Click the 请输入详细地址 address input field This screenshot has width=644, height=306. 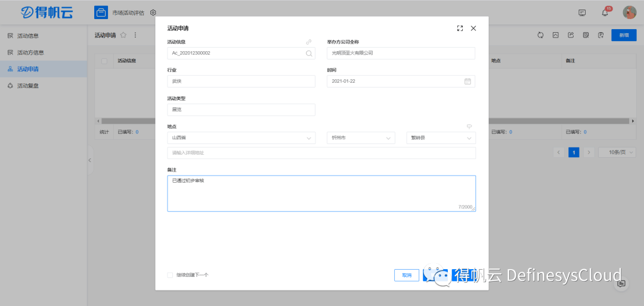click(321, 153)
